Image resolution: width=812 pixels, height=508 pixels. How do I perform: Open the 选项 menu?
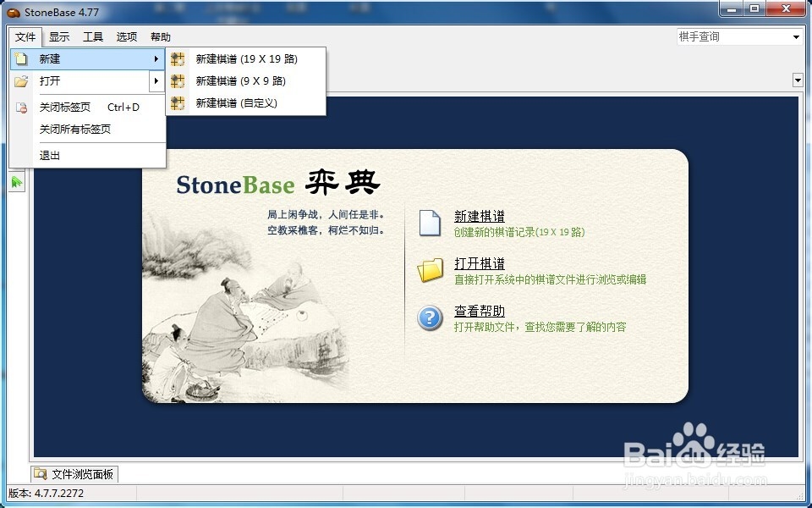pos(127,36)
